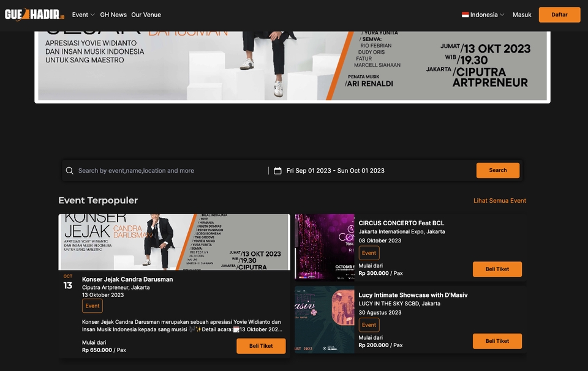Open the Konser Jejak Candra Darusman card image

click(175, 242)
